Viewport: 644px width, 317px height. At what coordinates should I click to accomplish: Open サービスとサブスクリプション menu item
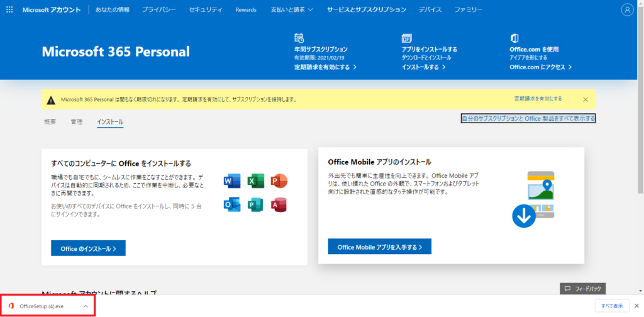tap(367, 9)
